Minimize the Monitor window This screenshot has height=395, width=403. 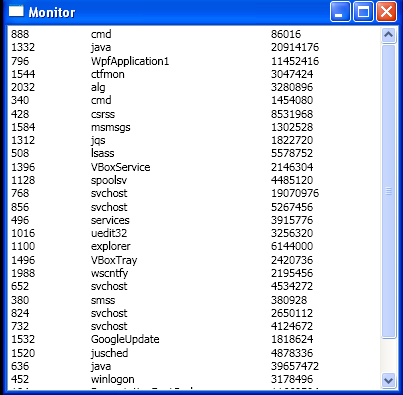pyautogui.click(x=340, y=12)
